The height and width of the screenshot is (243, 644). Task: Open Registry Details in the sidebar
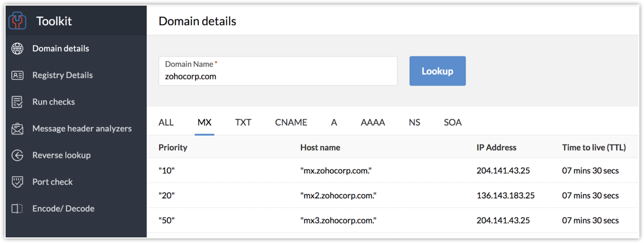[63, 75]
